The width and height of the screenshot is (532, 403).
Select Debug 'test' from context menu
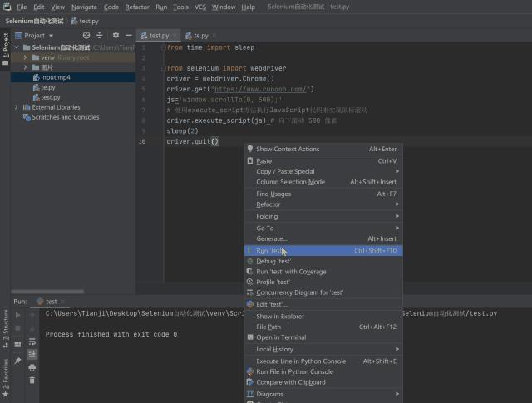(x=273, y=261)
